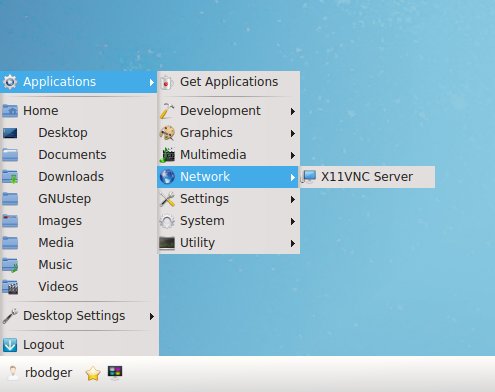
Task: Open the Music folder entry
Action: 79,265
